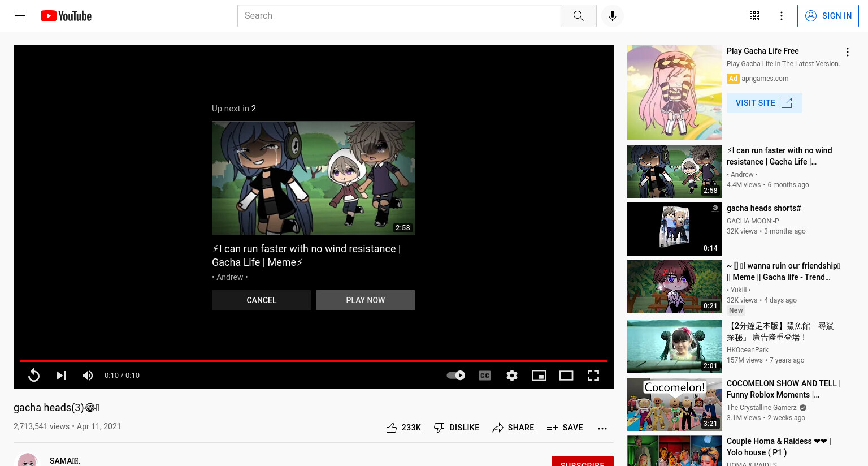
Task: Click 'Andrew' channel under up next title
Action: pyautogui.click(x=230, y=277)
